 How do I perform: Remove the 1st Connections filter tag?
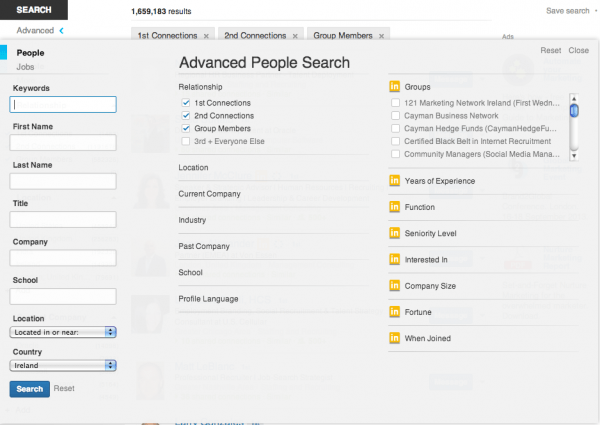[x=206, y=36]
